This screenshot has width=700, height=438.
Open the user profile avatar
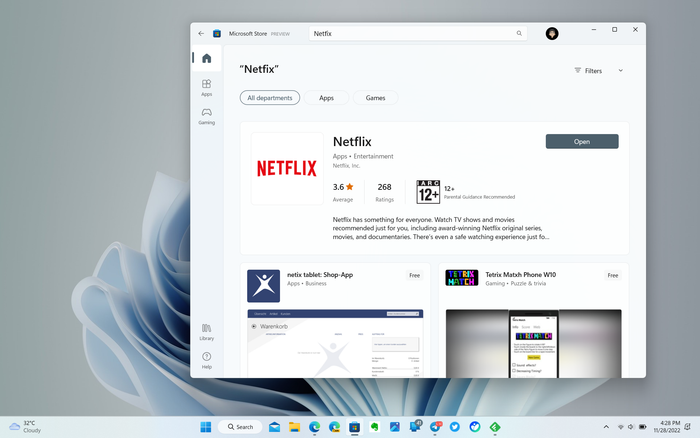click(x=552, y=33)
